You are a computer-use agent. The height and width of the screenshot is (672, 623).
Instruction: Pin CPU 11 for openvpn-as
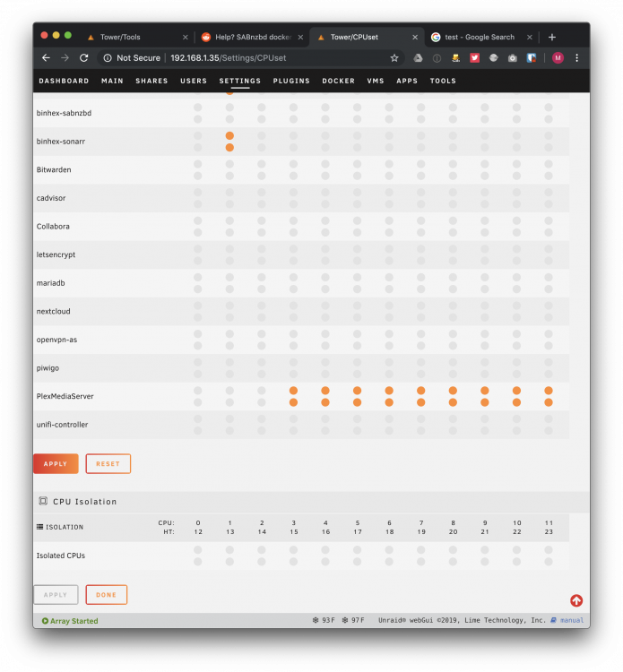pyautogui.click(x=549, y=334)
